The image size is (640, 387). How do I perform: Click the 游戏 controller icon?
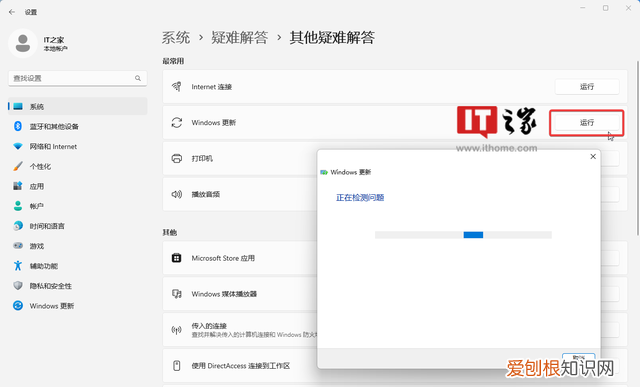coord(18,246)
